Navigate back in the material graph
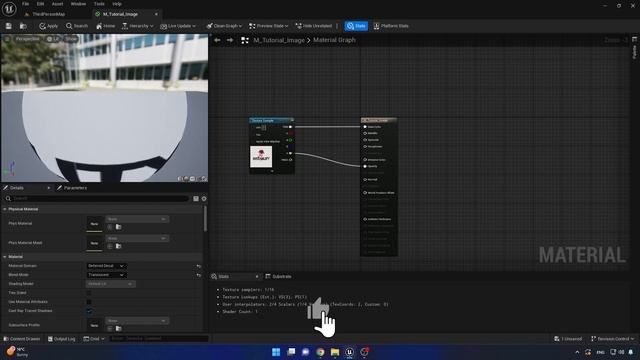 coord(218,40)
